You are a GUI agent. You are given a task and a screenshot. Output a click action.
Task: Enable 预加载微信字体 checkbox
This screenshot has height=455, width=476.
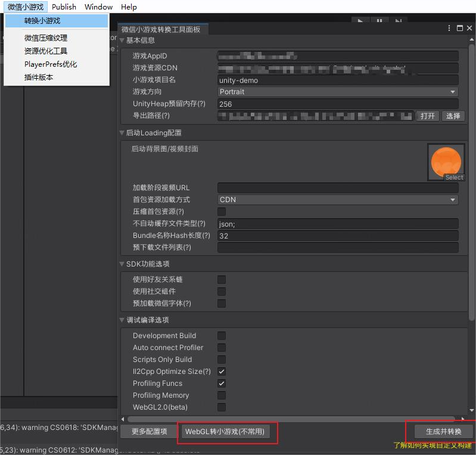point(222,303)
